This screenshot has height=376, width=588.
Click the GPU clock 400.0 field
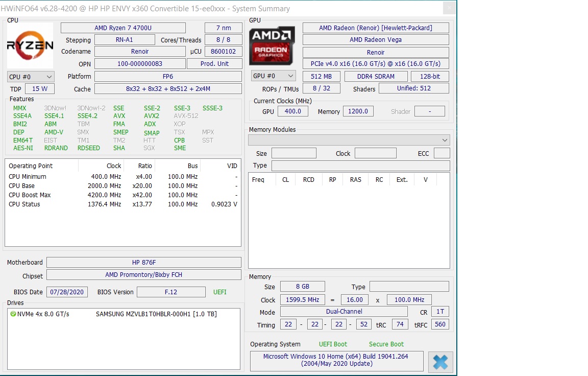point(292,111)
